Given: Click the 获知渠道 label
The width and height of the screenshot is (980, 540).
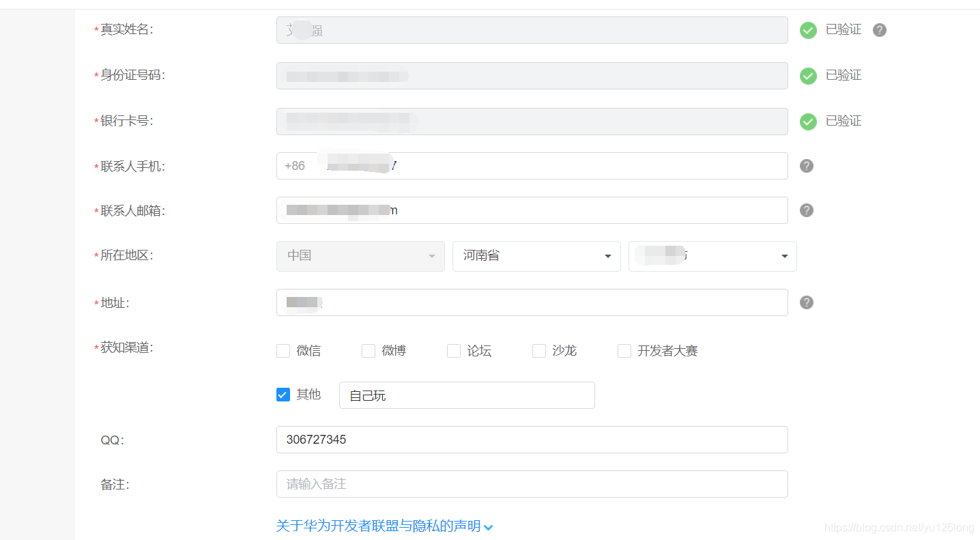Looking at the screenshot, I should click(126, 347).
